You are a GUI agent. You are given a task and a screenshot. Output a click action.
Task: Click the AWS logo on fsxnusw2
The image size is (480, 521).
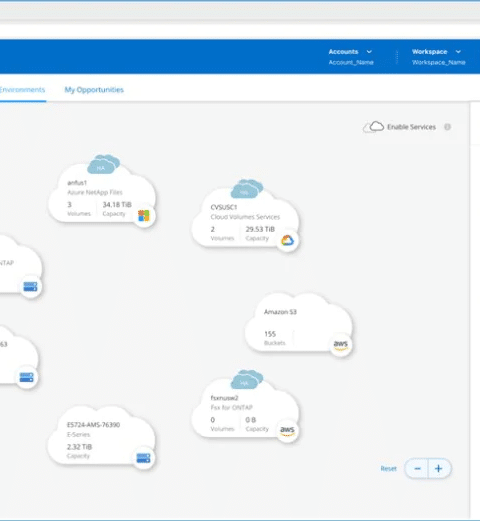[287, 431]
